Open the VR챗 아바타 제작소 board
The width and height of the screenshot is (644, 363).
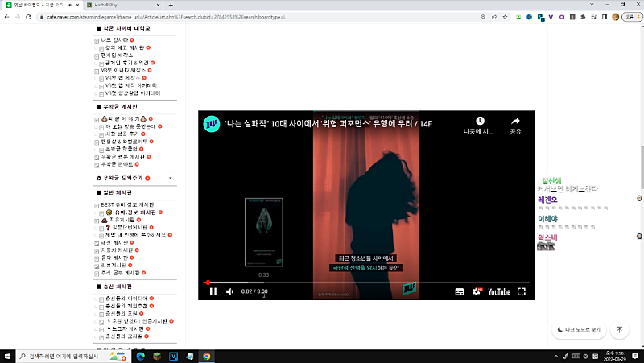123,70
